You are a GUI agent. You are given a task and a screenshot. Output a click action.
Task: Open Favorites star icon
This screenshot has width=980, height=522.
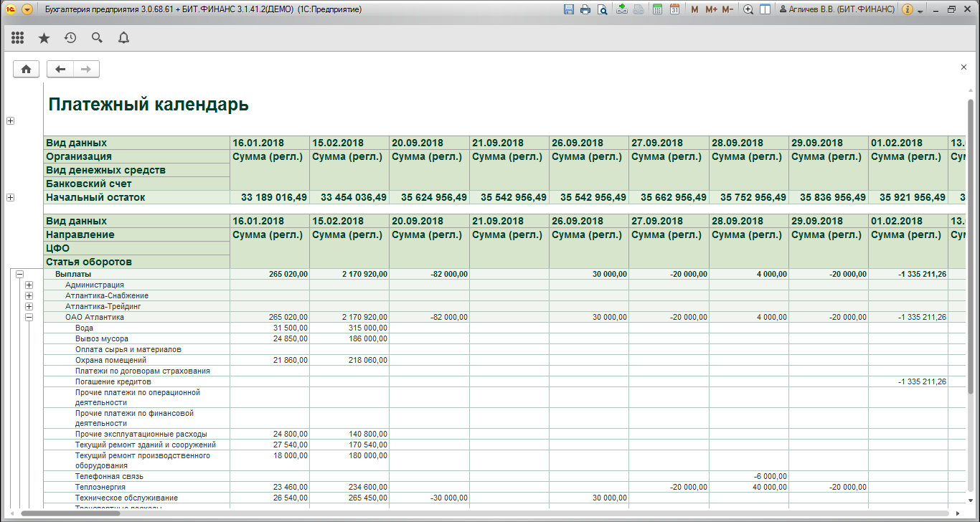click(44, 37)
